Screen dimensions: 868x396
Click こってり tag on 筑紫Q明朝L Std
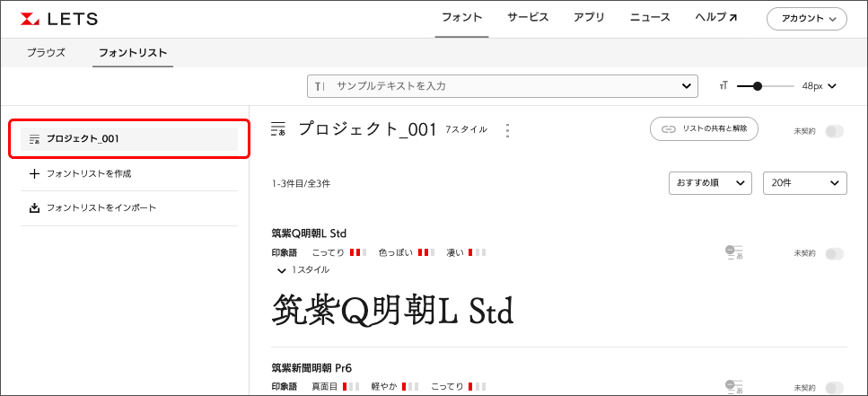coord(329,252)
